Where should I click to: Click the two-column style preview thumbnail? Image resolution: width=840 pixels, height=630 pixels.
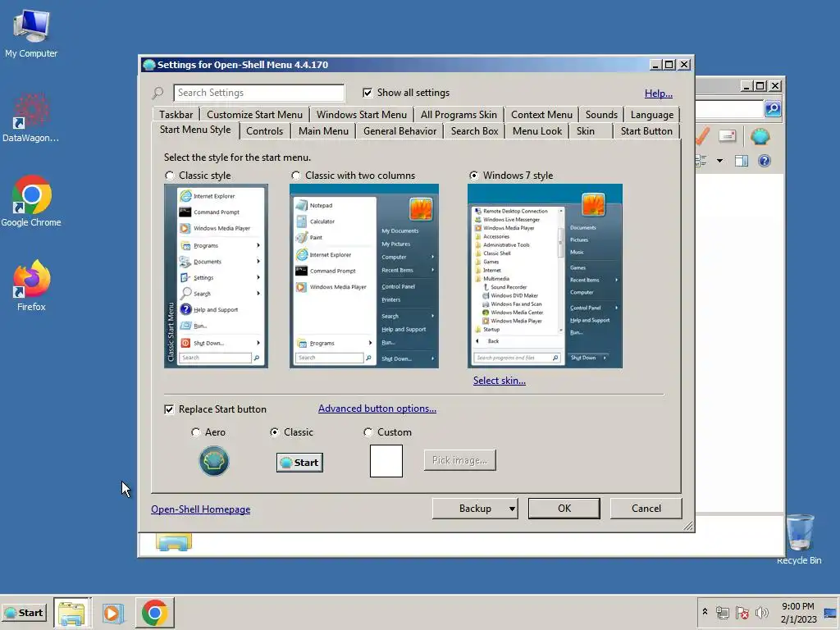coord(364,276)
